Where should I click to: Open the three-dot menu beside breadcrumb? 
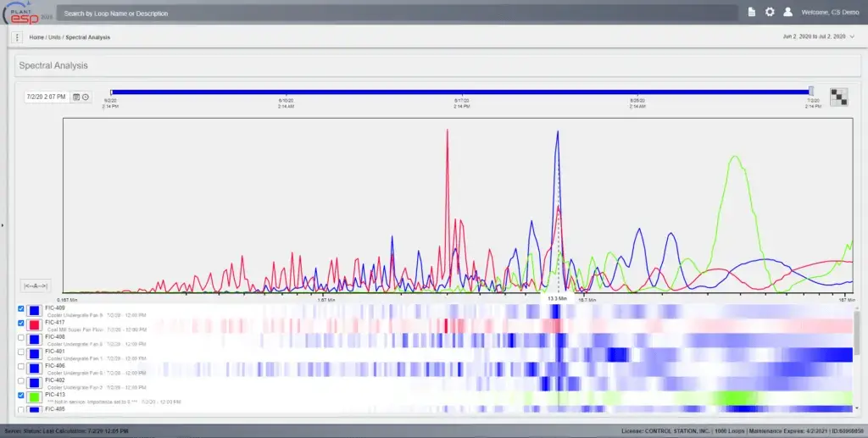(17, 37)
